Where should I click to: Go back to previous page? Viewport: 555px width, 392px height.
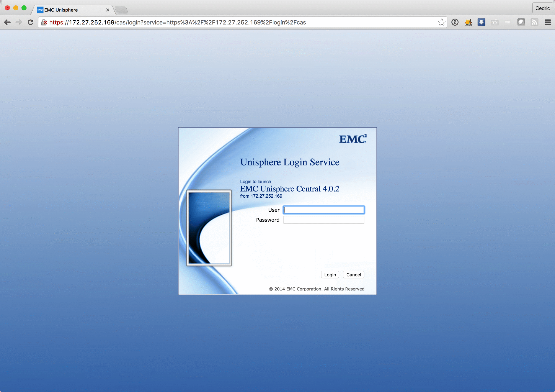coord(7,22)
